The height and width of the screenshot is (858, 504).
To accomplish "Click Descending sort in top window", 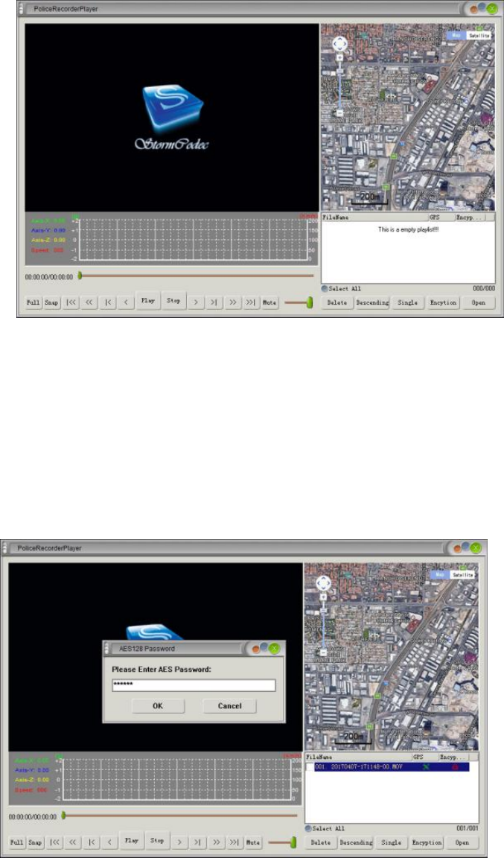I will point(373,302).
